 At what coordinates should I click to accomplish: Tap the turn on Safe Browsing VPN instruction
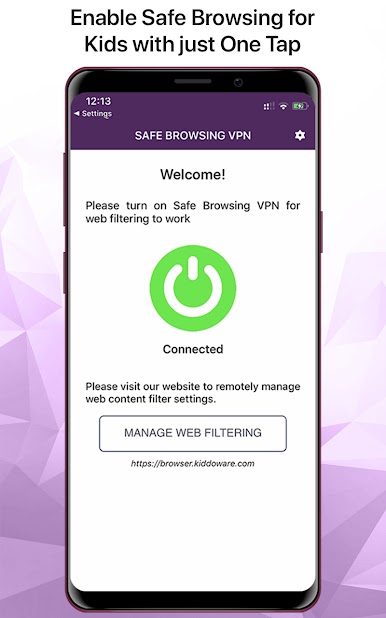[193, 212]
